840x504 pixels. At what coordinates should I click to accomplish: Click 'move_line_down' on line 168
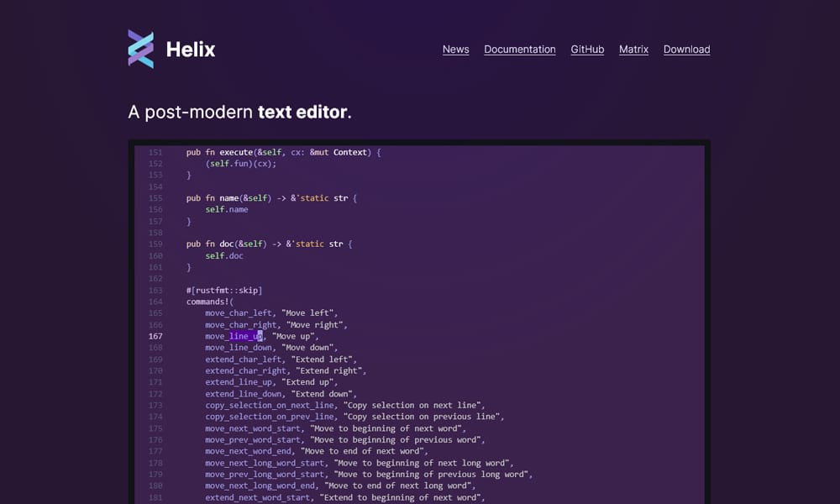click(x=239, y=348)
